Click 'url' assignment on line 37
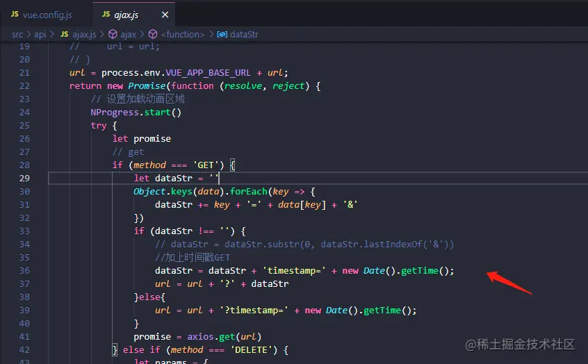The height and width of the screenshot is (364, 588). click(x=163, y=284)
